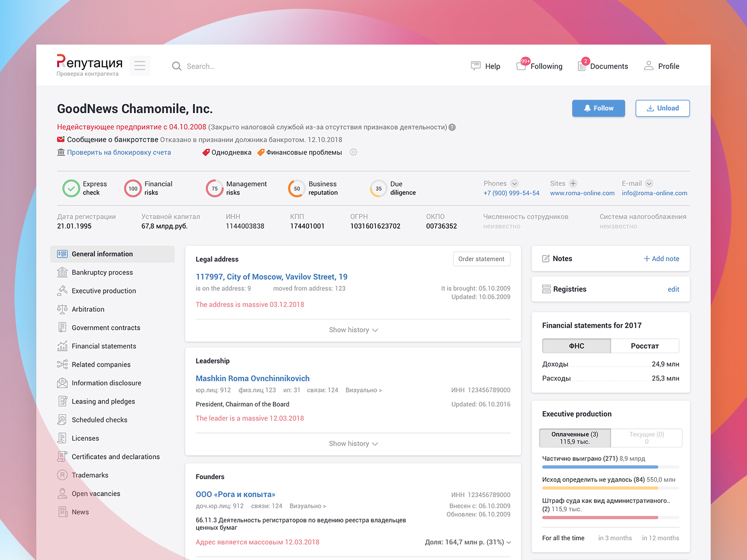Open Management risks score 75 indicator
This screenshot has width=747, height=560.
pos(215,188)
